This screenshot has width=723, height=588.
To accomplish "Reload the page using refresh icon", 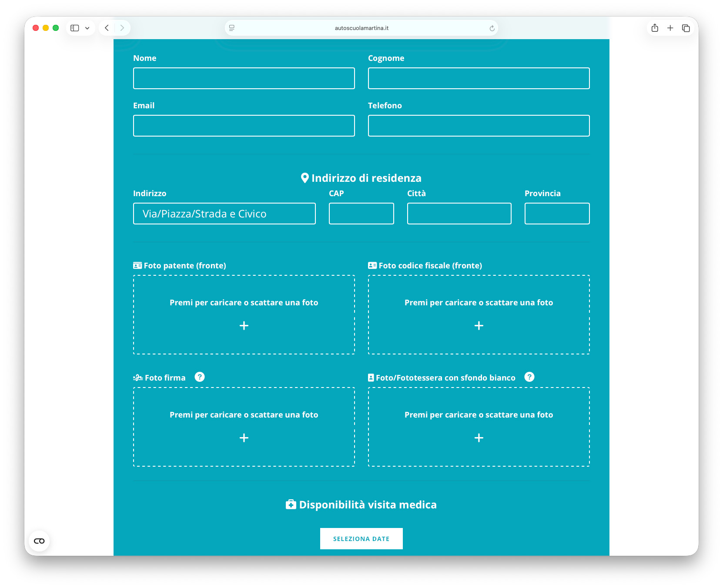I will point(492,28).
